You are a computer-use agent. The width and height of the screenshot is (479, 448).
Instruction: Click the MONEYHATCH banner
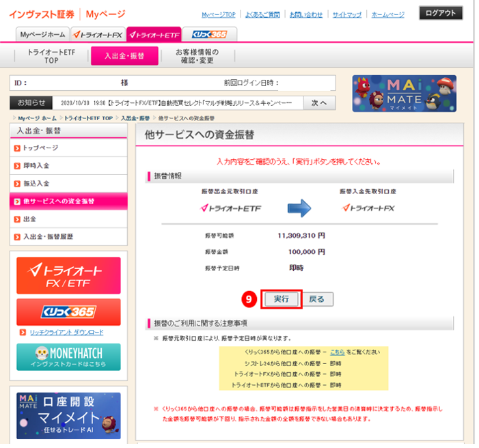tap(68, 357)
